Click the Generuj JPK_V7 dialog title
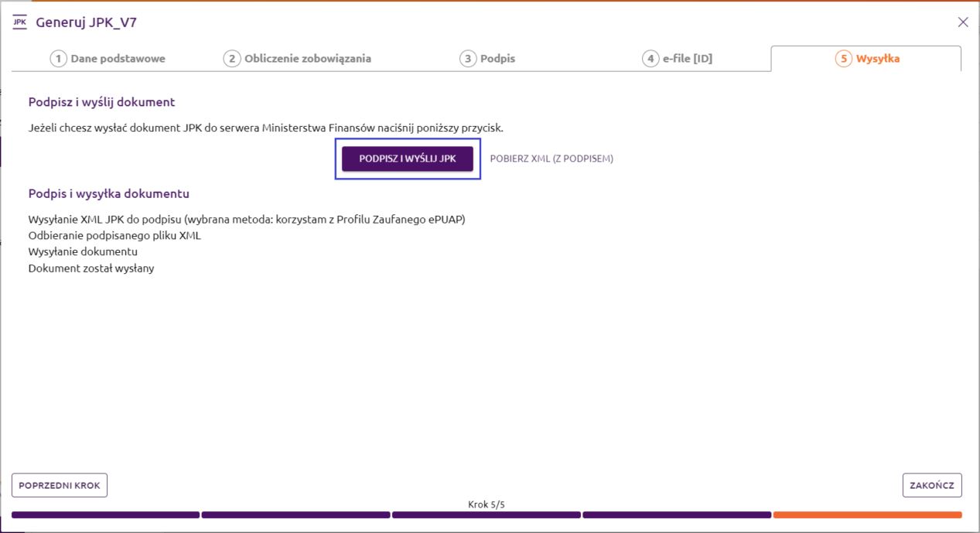Viewport: 980px width, 533px height. click(x=87, y=22)
